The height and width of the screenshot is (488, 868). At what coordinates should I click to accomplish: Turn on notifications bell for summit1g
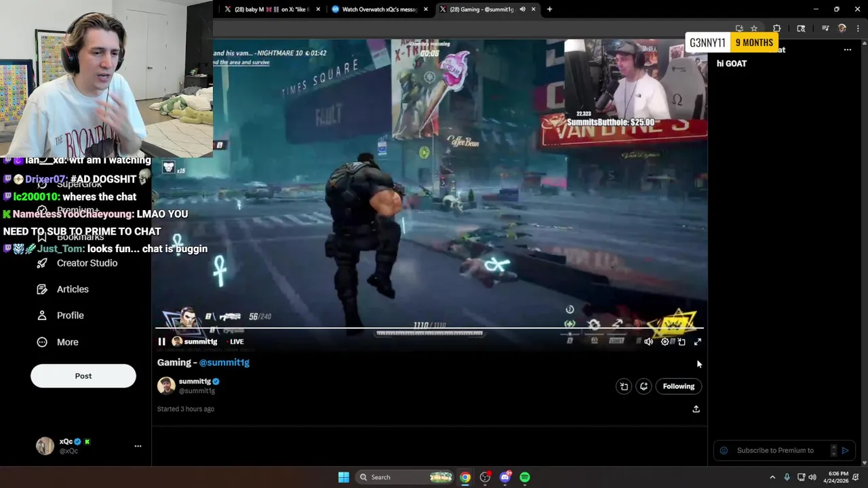[644, 386]
